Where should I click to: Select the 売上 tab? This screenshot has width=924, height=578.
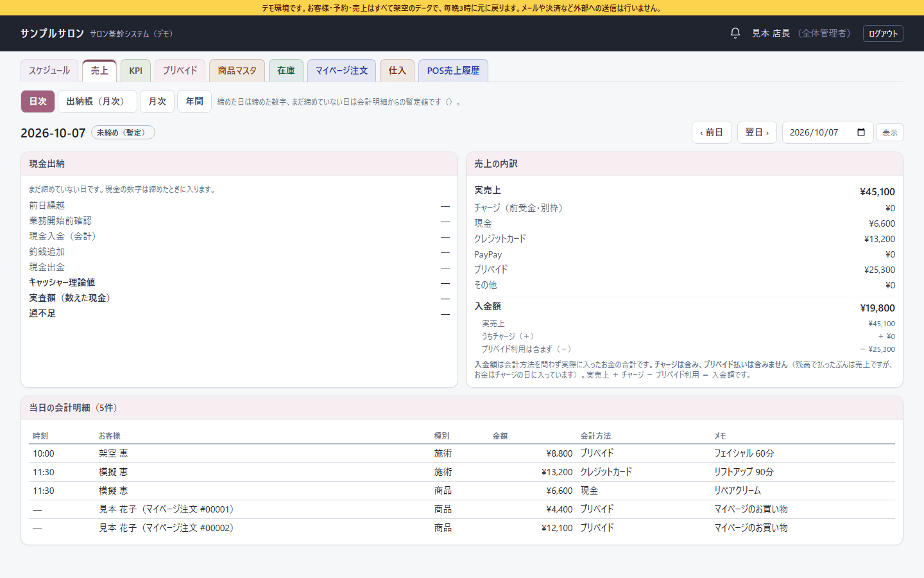tap(99, 71)
